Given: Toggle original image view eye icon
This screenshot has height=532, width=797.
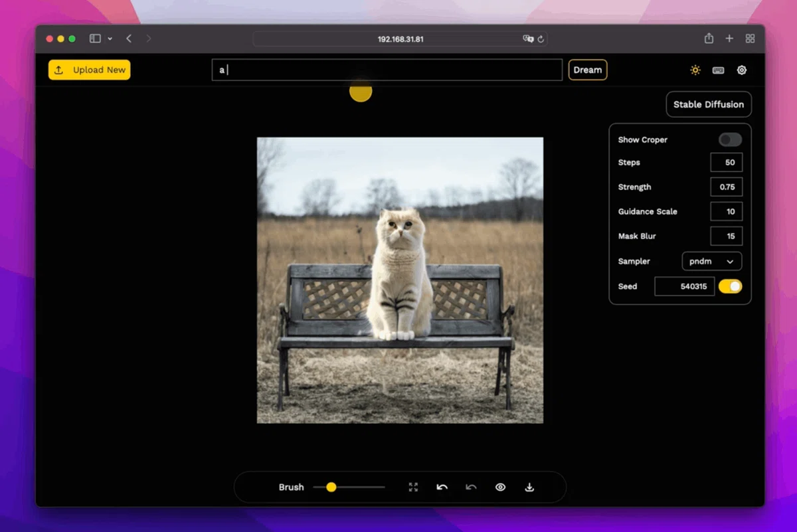Looking at the screenshot, I should coord(501,487).
